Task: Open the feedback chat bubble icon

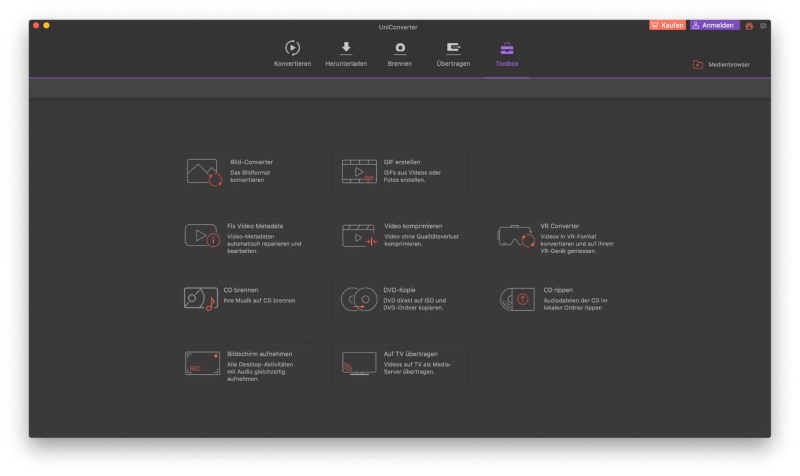Action: [x=763, y=25]
